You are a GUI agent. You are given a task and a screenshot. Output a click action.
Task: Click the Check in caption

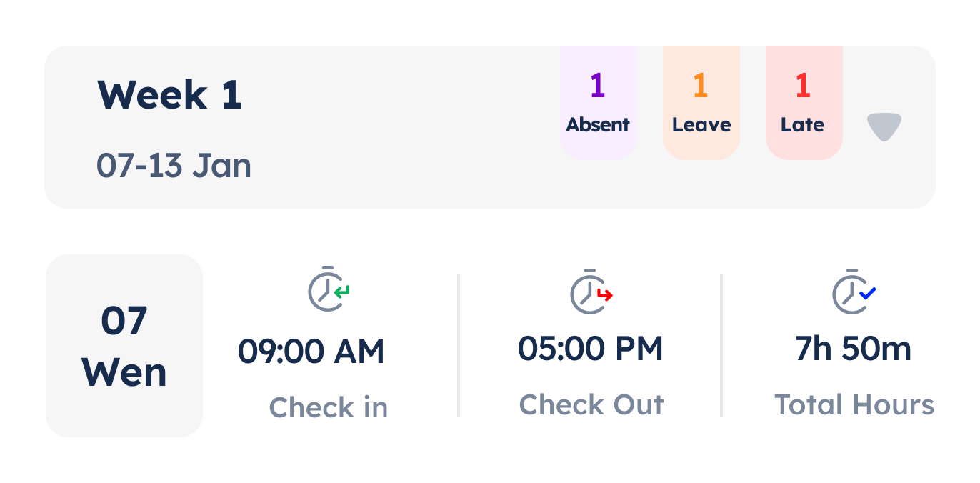pos(329,407)
